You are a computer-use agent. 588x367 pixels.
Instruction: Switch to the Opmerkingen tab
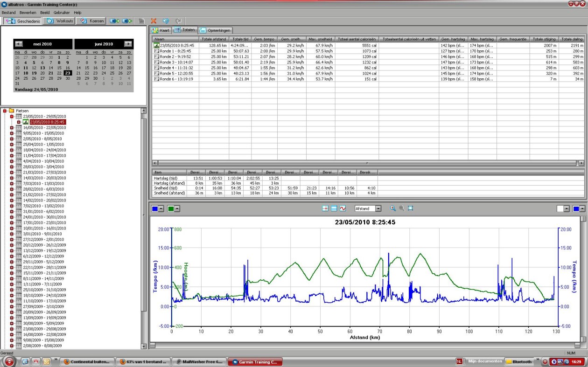(x=215, y=30)
